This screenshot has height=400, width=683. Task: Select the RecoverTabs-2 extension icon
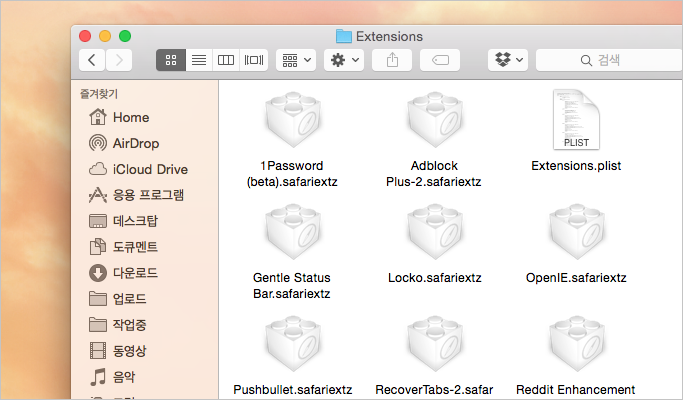(434, 344)
